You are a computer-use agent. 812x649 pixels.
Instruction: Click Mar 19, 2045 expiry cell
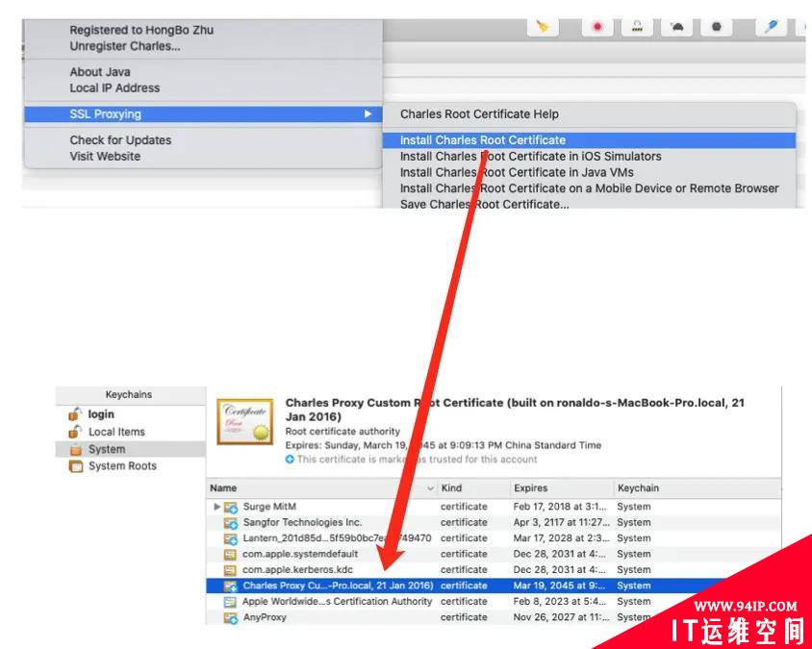pos(559,586)
